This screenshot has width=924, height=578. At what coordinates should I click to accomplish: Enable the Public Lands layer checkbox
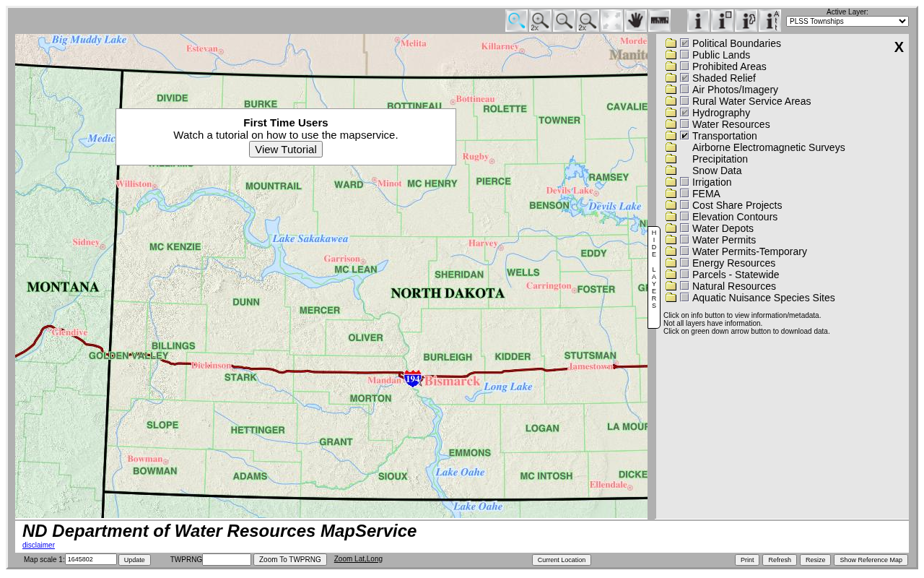684,55
